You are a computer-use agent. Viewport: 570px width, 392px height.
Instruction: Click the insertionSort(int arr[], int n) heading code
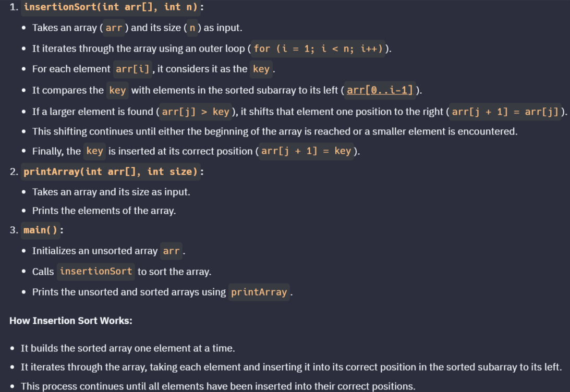[x=111, y=7]
